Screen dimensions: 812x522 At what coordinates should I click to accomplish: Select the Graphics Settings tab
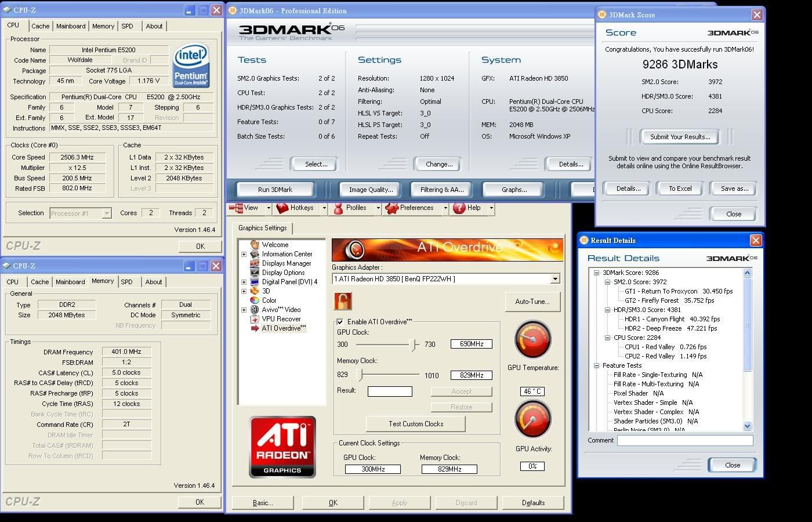pos(262,228)
